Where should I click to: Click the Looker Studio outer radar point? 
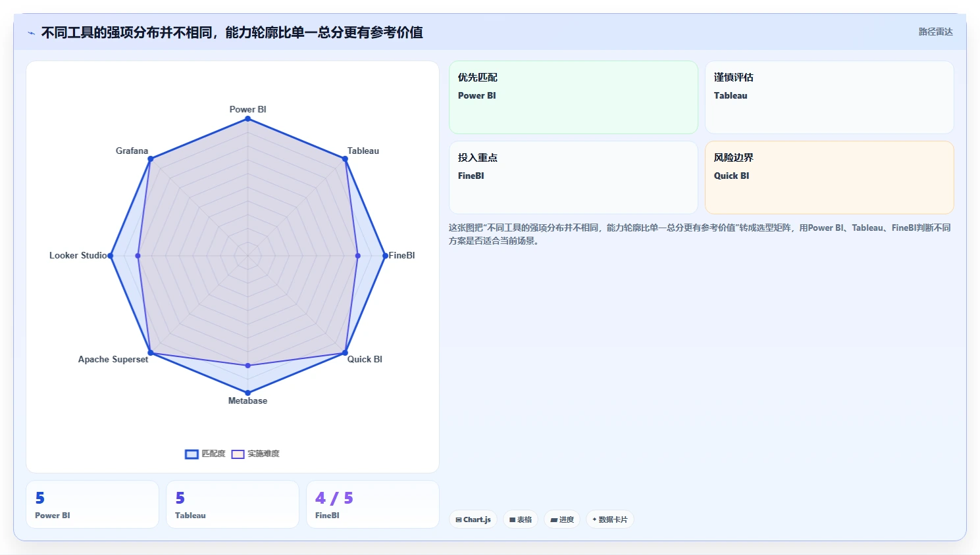tap(111, 255)
